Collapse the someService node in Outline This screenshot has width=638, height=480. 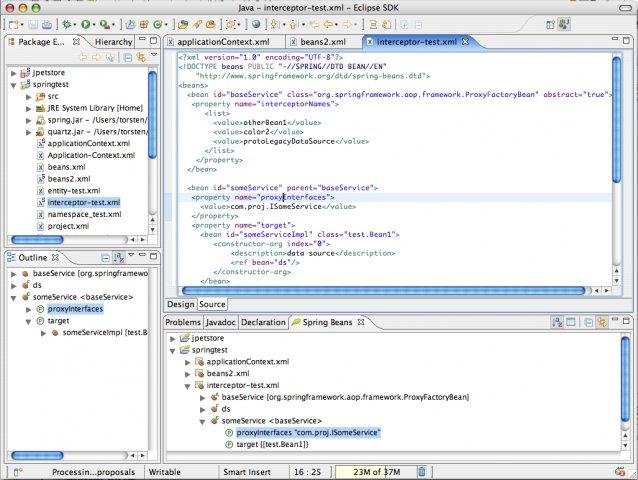(12, 297)
